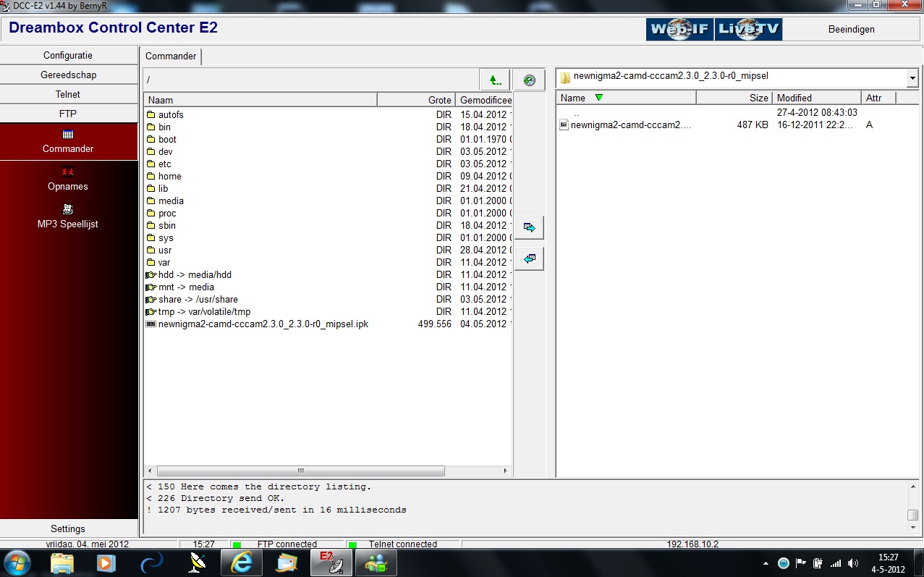This screenshot has height=577, width=924.
Task: Sort right pane by Attr column
Action: click(878, 98)
